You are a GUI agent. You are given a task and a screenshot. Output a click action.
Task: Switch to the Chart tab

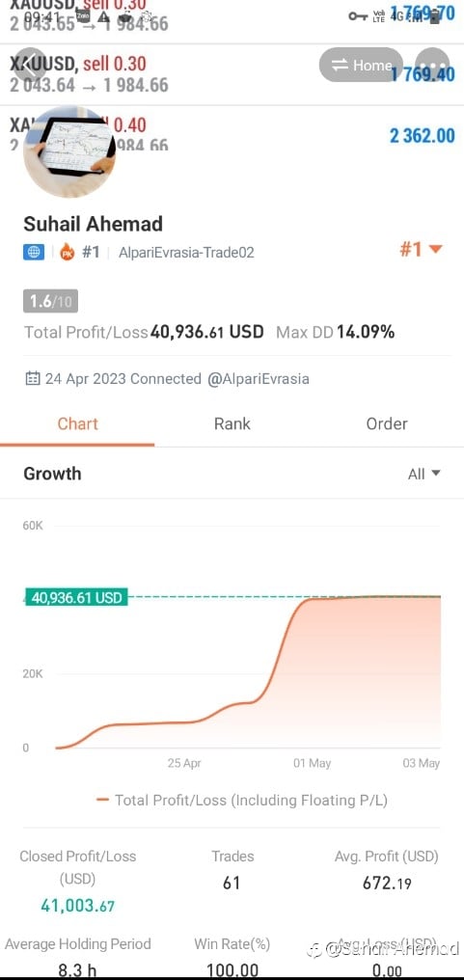point(77,423)
